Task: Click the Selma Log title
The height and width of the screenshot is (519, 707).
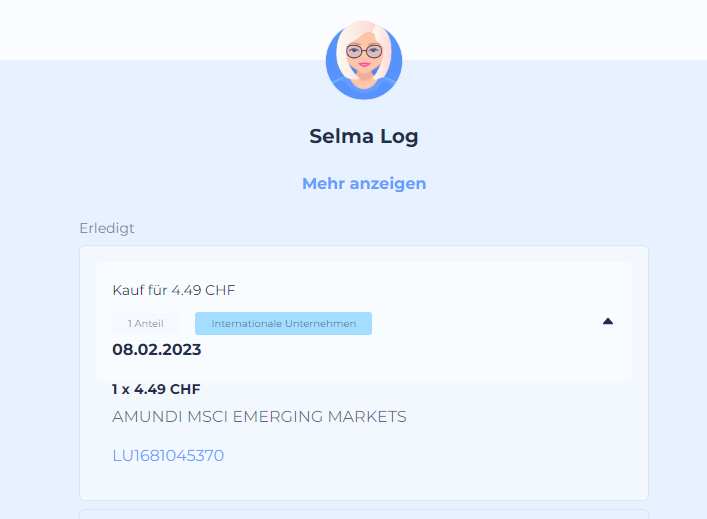Action: tap(364, 136)
